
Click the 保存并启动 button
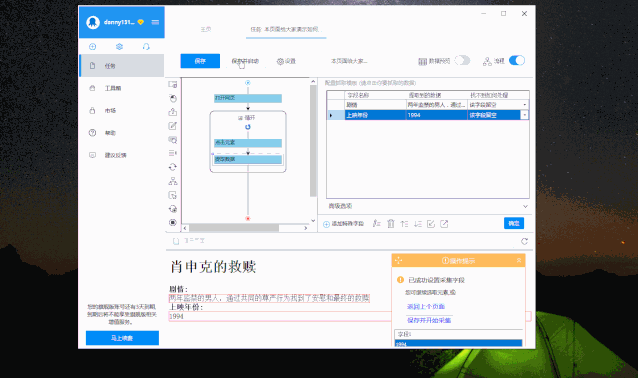[245, 61]
